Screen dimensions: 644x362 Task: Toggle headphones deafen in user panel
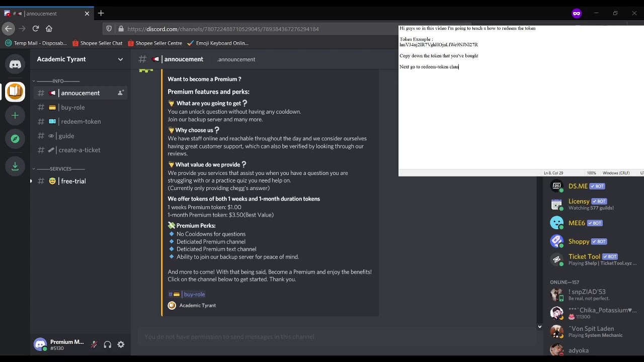pos(107,344)
